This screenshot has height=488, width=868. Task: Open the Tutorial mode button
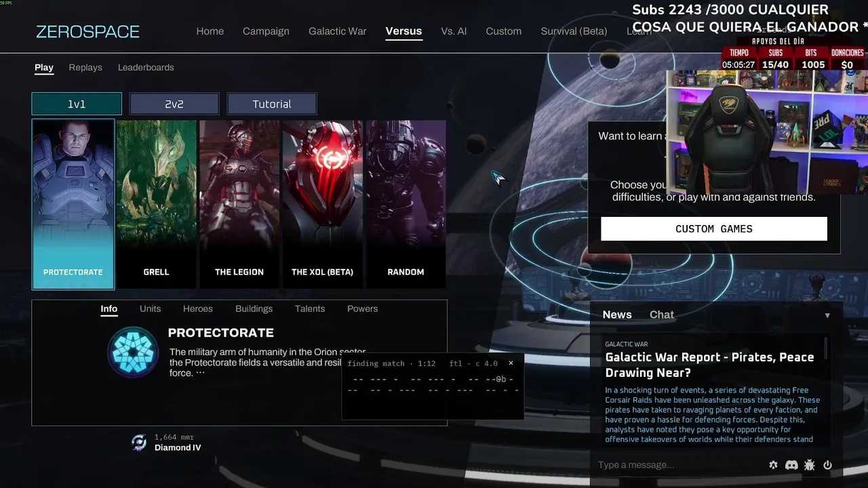[x=272, y=104]
